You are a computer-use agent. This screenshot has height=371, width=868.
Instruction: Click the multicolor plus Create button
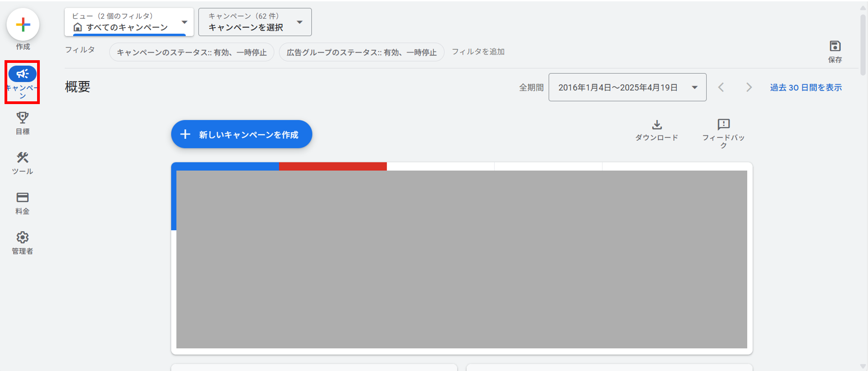pos(23,24)
